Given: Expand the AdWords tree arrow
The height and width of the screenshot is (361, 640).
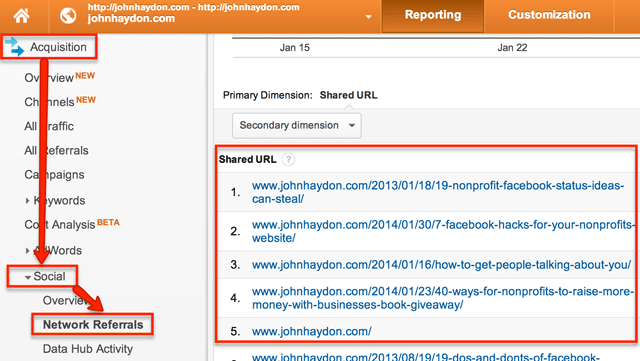Looking at the screenshot, I should point(27,250).
